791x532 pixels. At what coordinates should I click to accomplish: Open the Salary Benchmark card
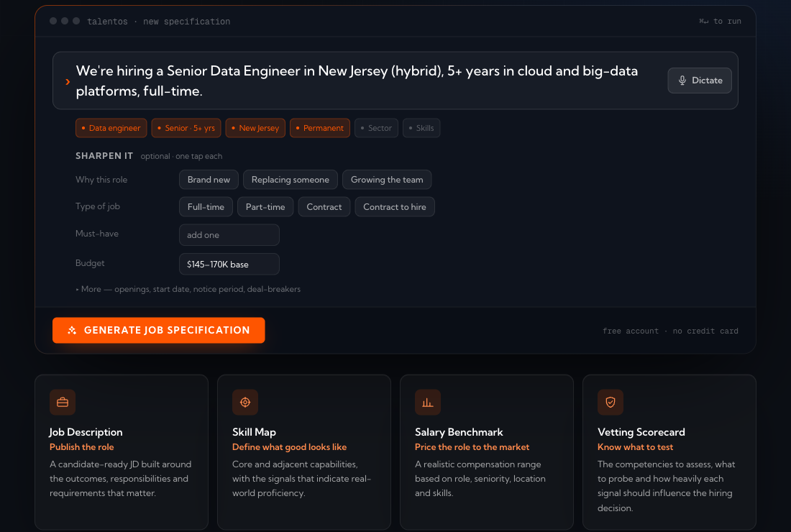tap(487, 451)
